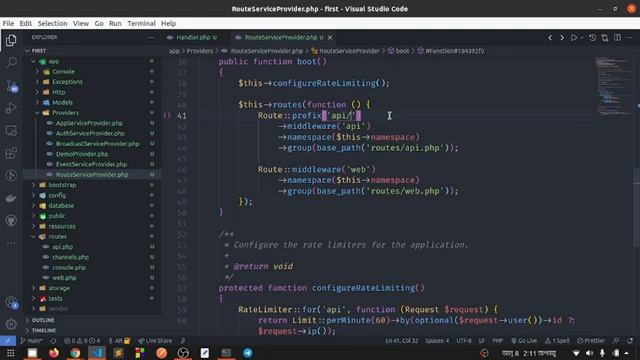Viewport: 640px width, 360px height.
Task: Open the notifications bell in status bar
Action: [x=631, y=340]
